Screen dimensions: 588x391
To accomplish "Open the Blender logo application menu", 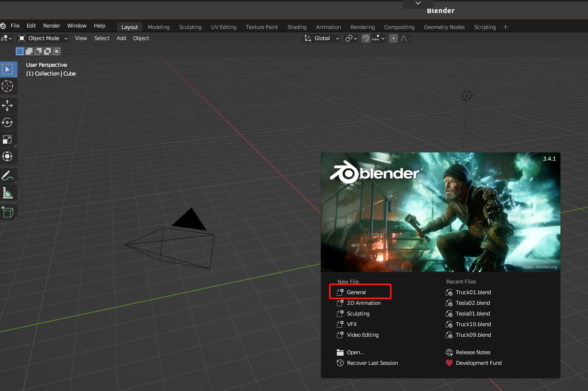I will pyautogui.click(x=3, y=26).
